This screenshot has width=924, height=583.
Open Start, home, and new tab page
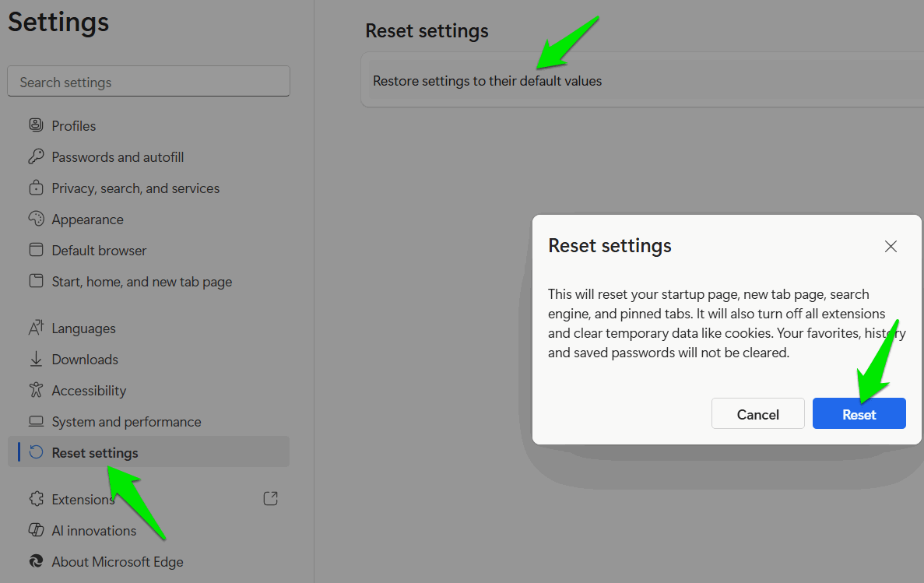pyautogui.click(x=142, y=282)
